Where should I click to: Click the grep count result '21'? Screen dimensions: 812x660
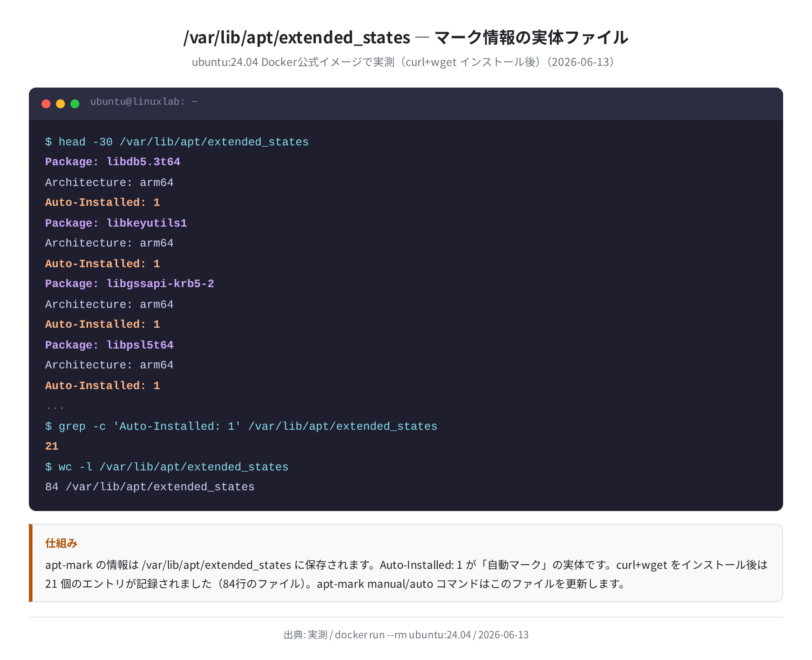point(52,446)
